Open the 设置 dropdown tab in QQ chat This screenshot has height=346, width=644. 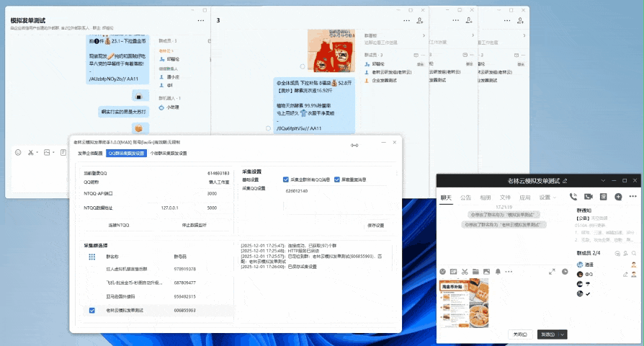tap(548, 198)
